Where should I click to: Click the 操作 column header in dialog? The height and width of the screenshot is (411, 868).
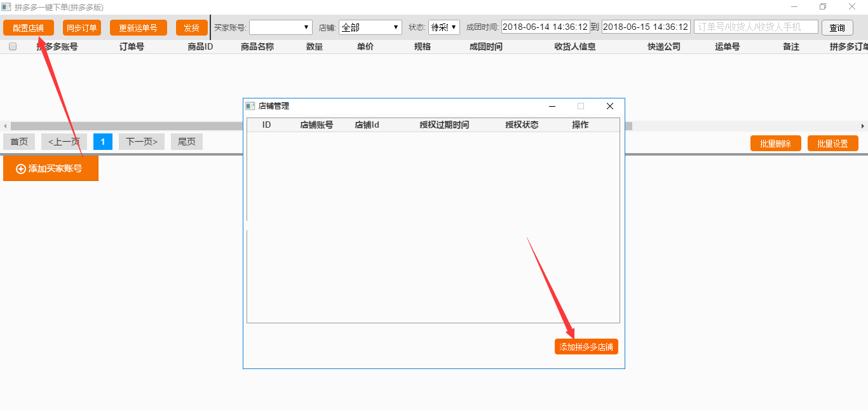click(580, 125)
